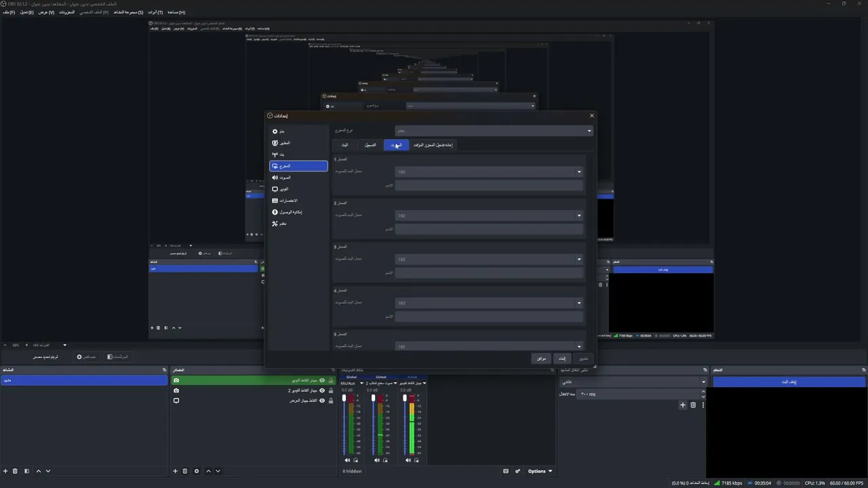Viewport: 868px width, 488px height.
Task: Delete selected scene with trash icon
Action: 15,471
